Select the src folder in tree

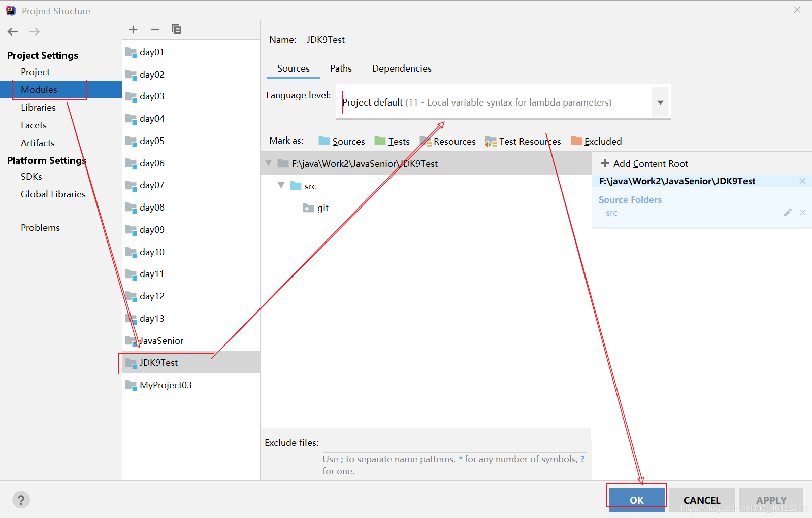tap(304, 186)
